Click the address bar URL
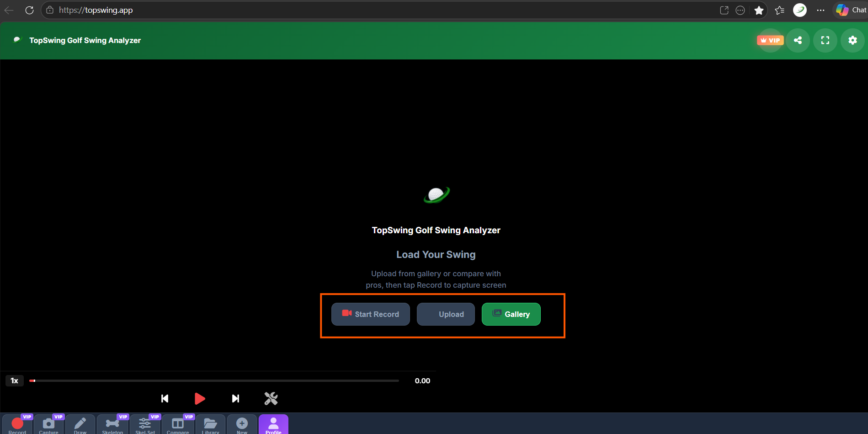This screenshot has width=868, height=434. pyautogui.click(x=96, y=10)
